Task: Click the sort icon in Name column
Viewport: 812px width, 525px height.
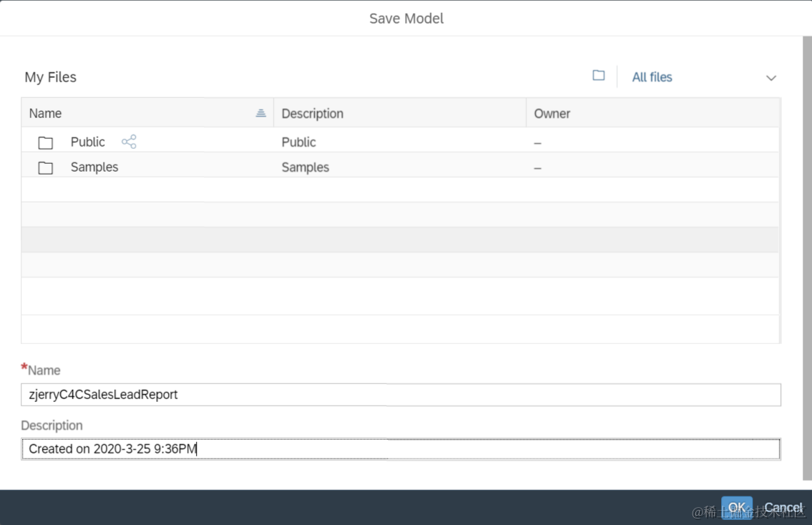Action: pyautogui.click(x=261, y=113)
